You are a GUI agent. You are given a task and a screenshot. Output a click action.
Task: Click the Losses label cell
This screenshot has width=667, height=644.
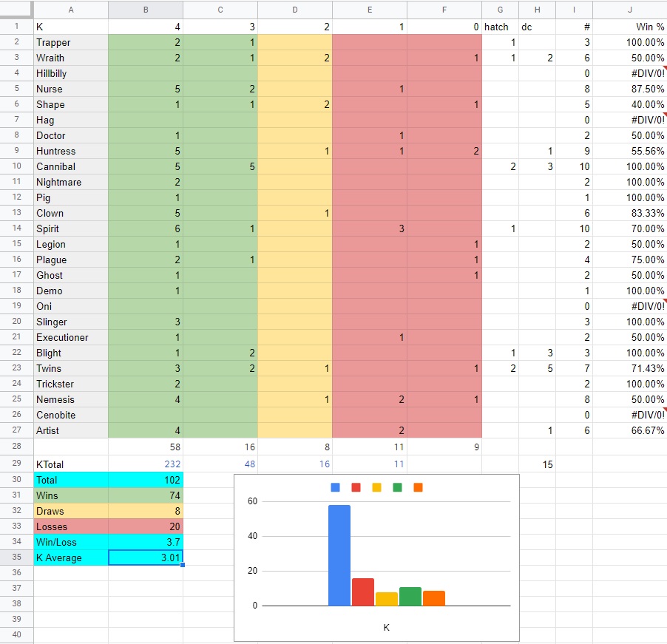71,526
